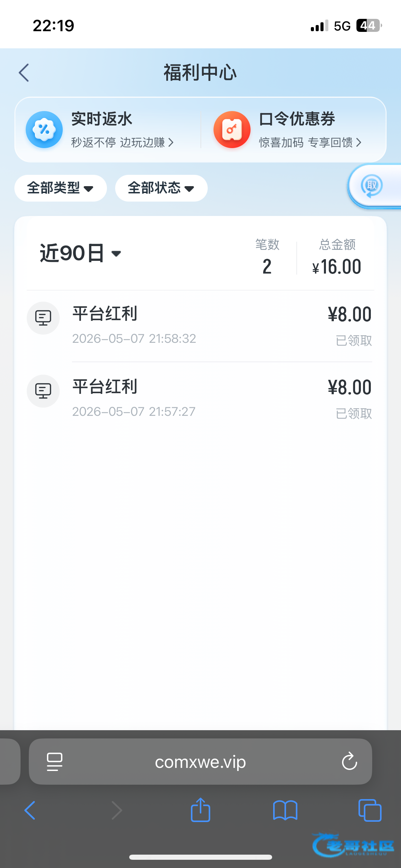The height and width of the screenshot is (868, 401).
Task: Open the 口令优惠券 red coupon icon
Action: pos(232,130)
